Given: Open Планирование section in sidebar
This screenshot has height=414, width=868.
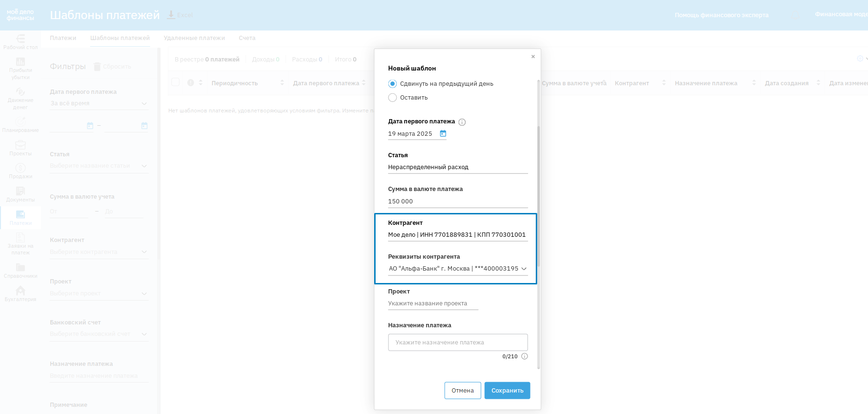Looking at the screenshot, I should tap(20, 125).
